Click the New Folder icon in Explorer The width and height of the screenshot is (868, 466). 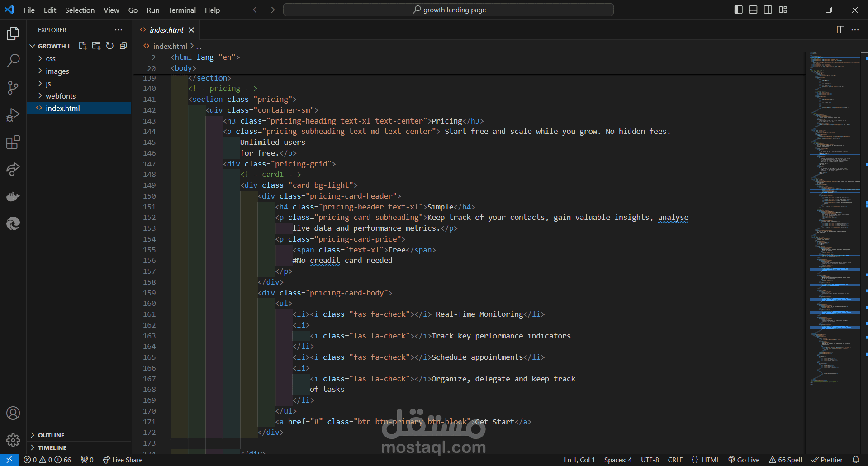coord(96,46)
